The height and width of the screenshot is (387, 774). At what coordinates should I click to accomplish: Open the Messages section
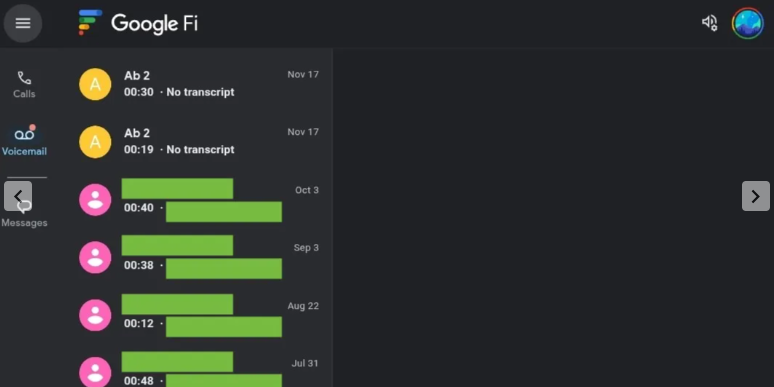coord(24,215)
